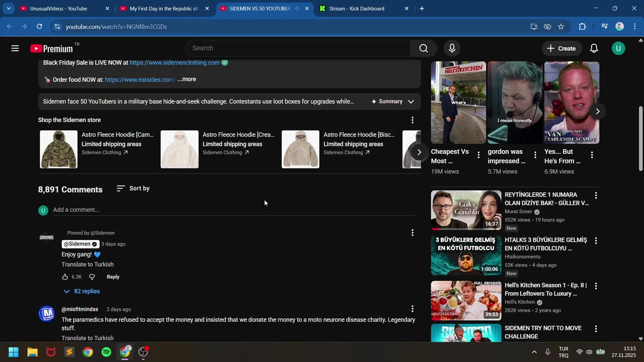Open Sidemen store section options menu
Viewport: 644px width, 362px height.
point(413,120)
